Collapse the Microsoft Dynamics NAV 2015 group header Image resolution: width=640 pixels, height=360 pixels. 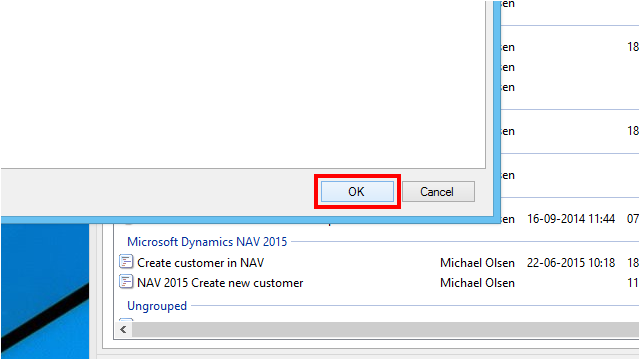pos(207,242)
